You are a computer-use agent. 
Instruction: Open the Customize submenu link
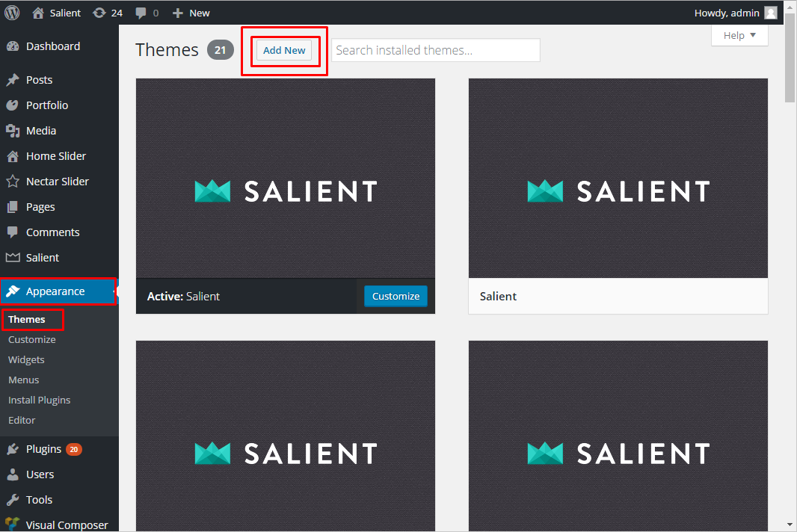click(32, 339)
